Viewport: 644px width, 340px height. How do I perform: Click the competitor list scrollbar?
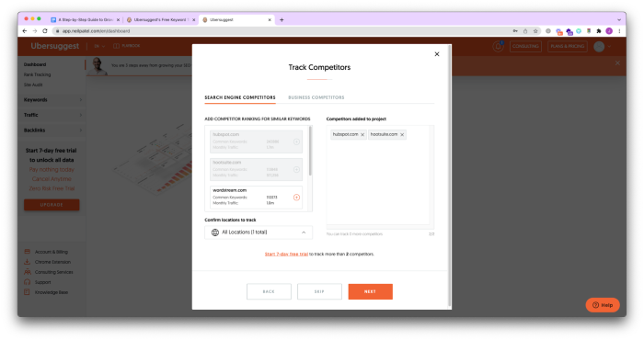[310, 151]
